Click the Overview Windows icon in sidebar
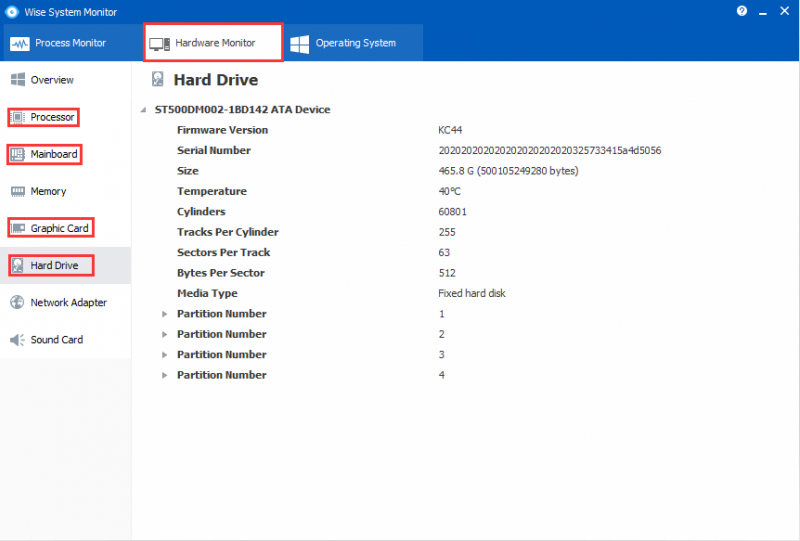 pyautogui.click(x=18, y=80)
